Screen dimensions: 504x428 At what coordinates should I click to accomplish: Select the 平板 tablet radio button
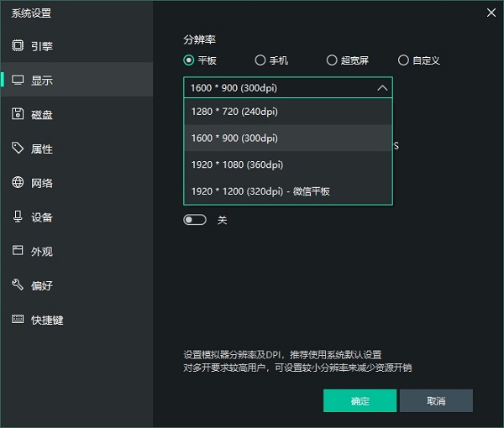[x=189, y=60]
